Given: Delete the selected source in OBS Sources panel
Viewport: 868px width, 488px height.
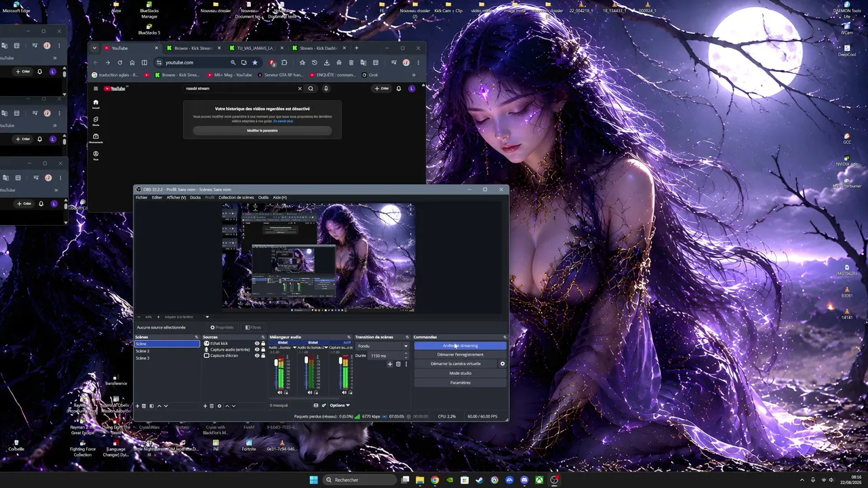Looking at the screenshot, I should point(212,406).
